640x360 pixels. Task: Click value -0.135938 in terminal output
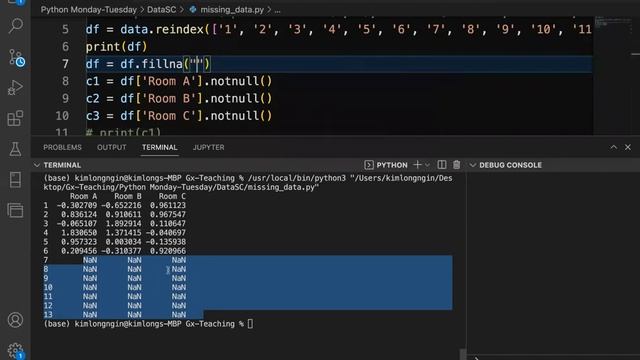(165, 242)
